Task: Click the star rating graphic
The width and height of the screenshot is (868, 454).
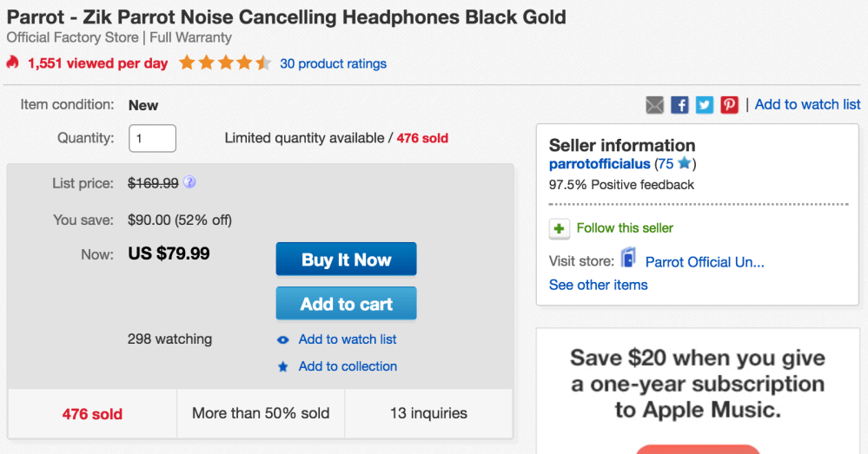Action: (x=225, y=63)
